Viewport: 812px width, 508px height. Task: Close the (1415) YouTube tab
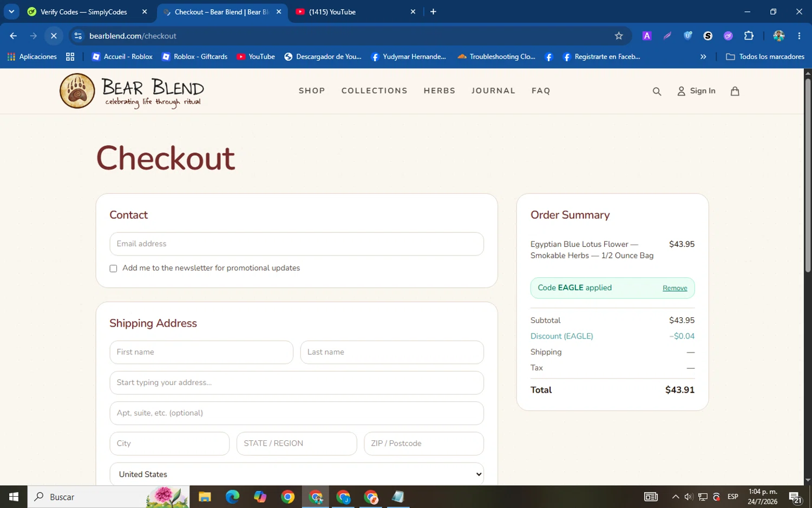pyautogui.click(x=413, y=11)
